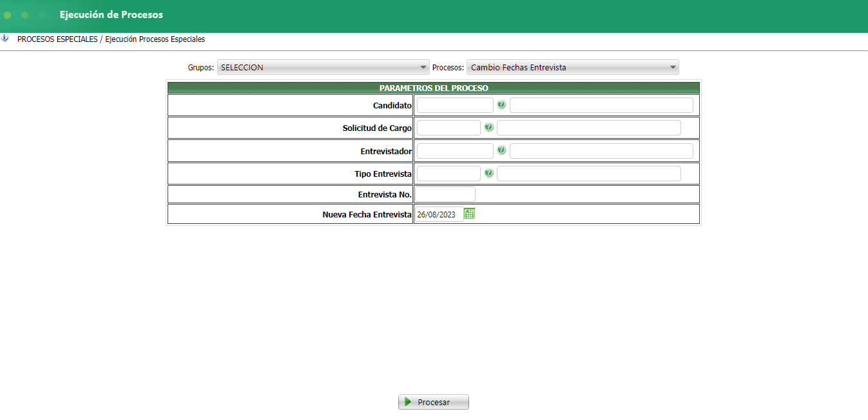
Task: Click the PROCESOS ESPECIALES breadcrumb text
Action: [x=57, y=39]
